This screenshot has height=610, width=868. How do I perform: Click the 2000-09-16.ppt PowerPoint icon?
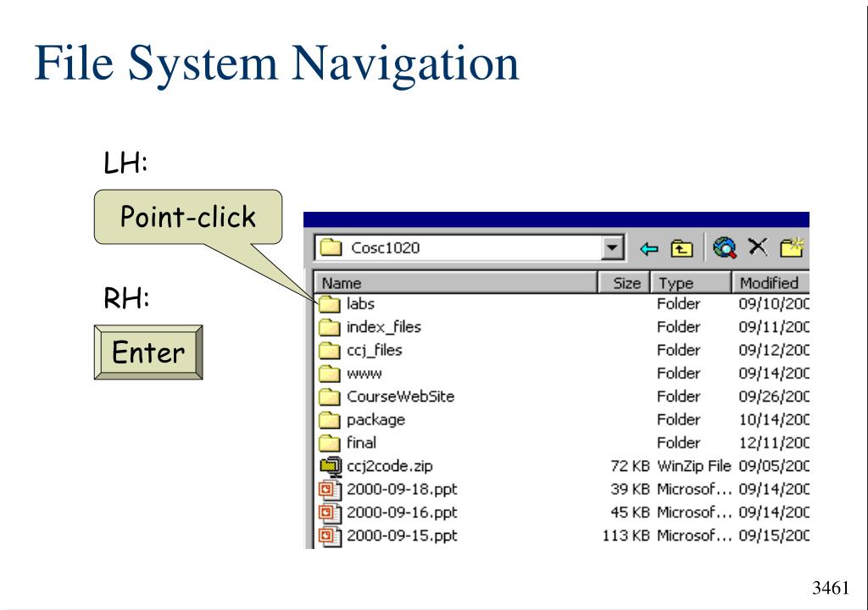click(x=330, y=513)
